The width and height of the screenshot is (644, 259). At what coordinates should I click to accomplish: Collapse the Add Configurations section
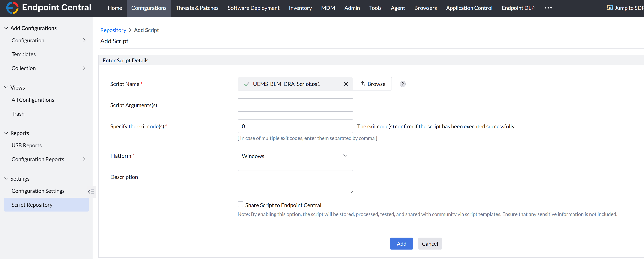pyautogui.click(x=6, y=28)
